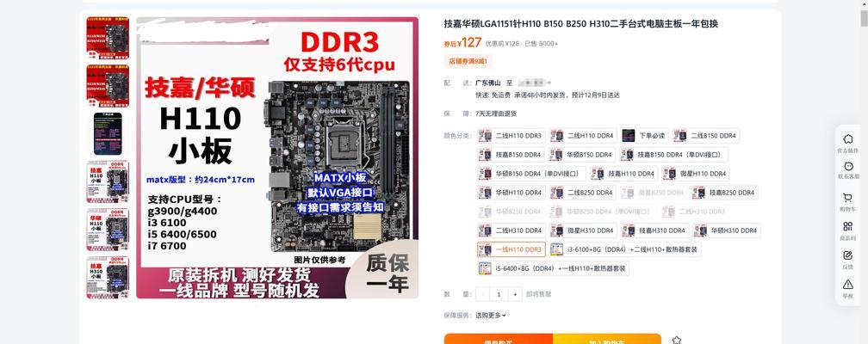Choose 二线B150 DDR4 variant
Image resolution: width=868 pixels, height=344 pixels.
[x=706, y=136]
